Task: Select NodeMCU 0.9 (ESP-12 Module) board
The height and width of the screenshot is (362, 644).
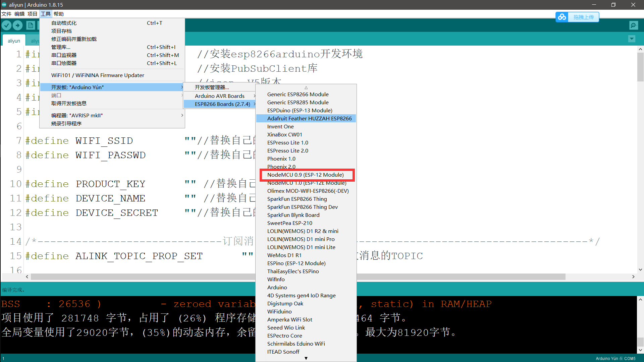Action: 306,175
